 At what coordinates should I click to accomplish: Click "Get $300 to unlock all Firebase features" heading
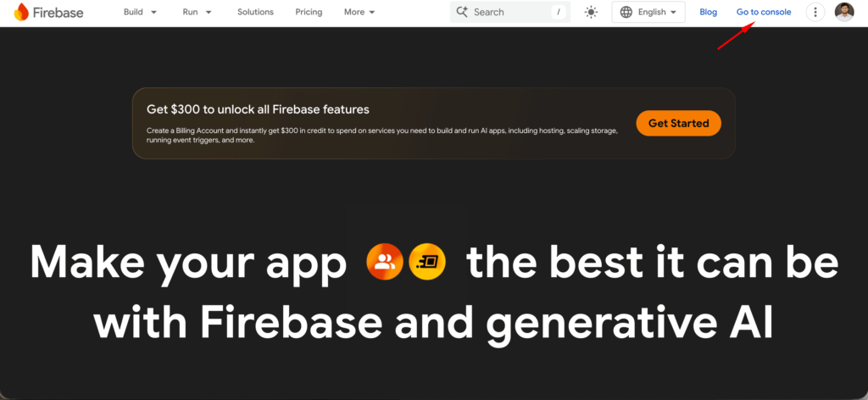[258, 109]
